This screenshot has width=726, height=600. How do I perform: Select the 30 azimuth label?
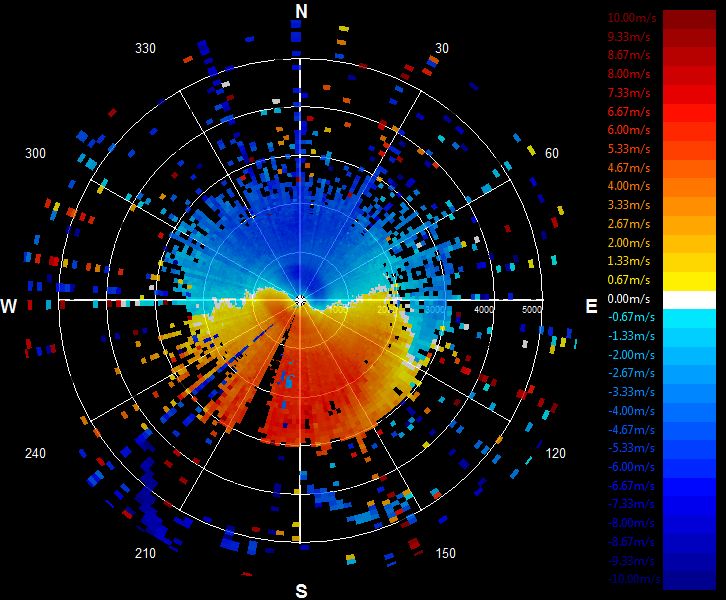tap(442, 49)
